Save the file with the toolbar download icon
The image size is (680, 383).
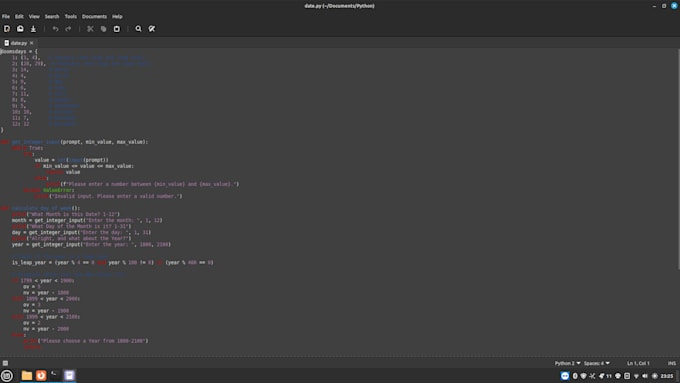pyautogui.click(x=33, y=29)
